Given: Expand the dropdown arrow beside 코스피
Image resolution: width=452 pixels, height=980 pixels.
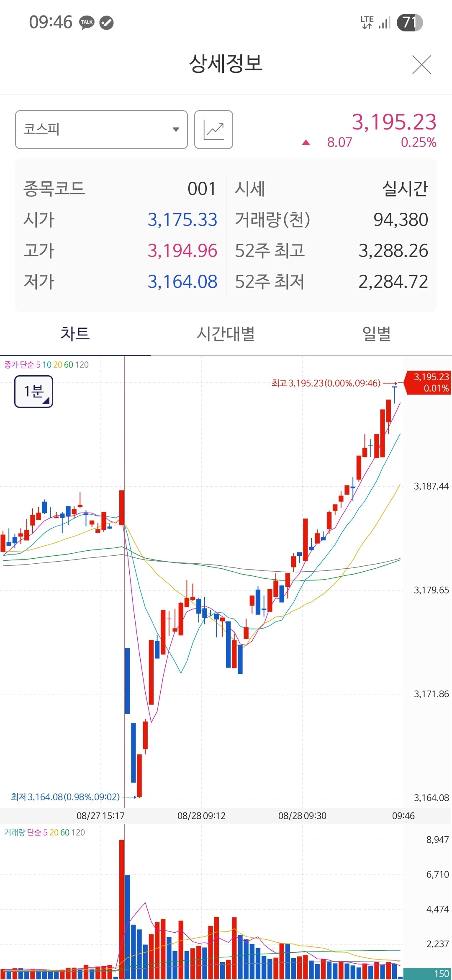Looking at the screenshot, I should 176,130.
